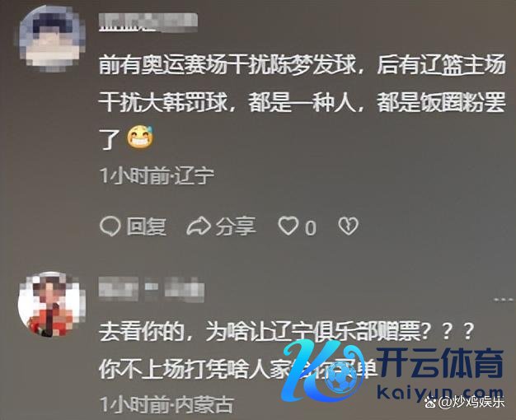The width and height of the screenshot is (516, 420).
Task: Click the 1小时前·辽宁 timestamp
Action: [x=157, y=176]
